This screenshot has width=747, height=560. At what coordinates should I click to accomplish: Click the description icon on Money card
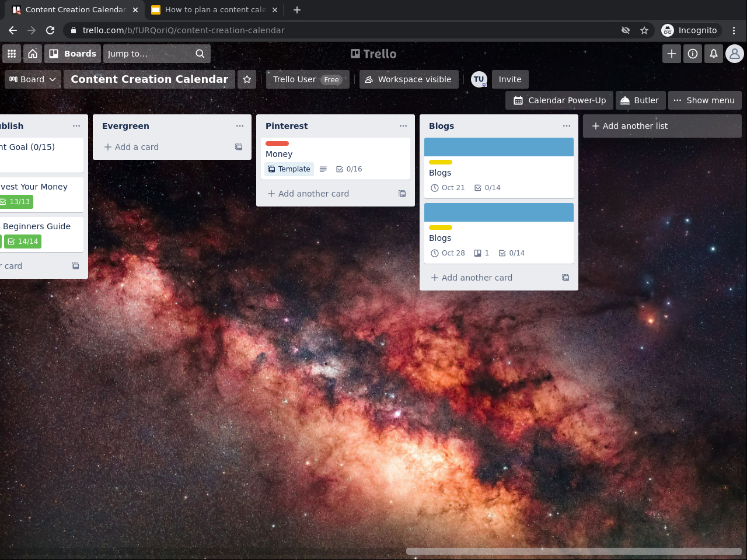point(323,169)
